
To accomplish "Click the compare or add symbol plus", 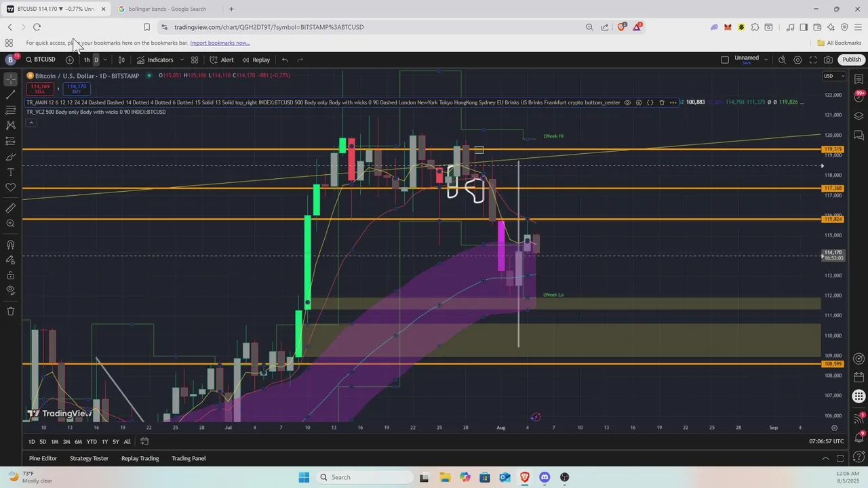I will click(69, 60).
